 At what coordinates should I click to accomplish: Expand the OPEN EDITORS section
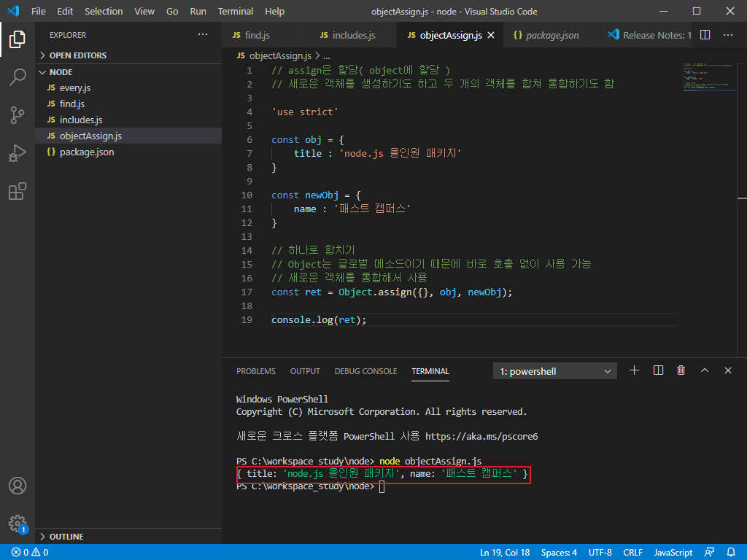pyautogui.click(x=128, y=55)
